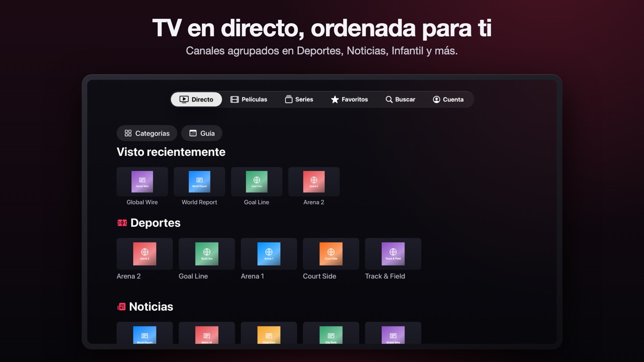Click the Buscar magnifier icon
Screen dimensions: 644x362
pyautogui.click(x=389, y=100)
